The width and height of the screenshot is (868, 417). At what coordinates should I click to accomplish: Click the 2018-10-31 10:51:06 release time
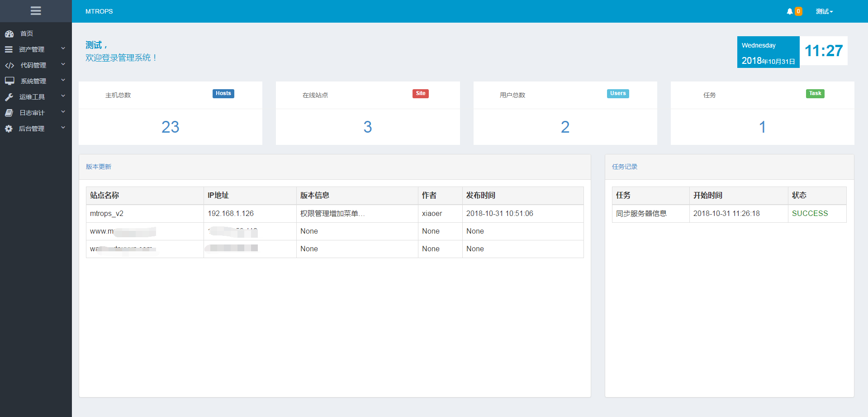click(500, 213)
